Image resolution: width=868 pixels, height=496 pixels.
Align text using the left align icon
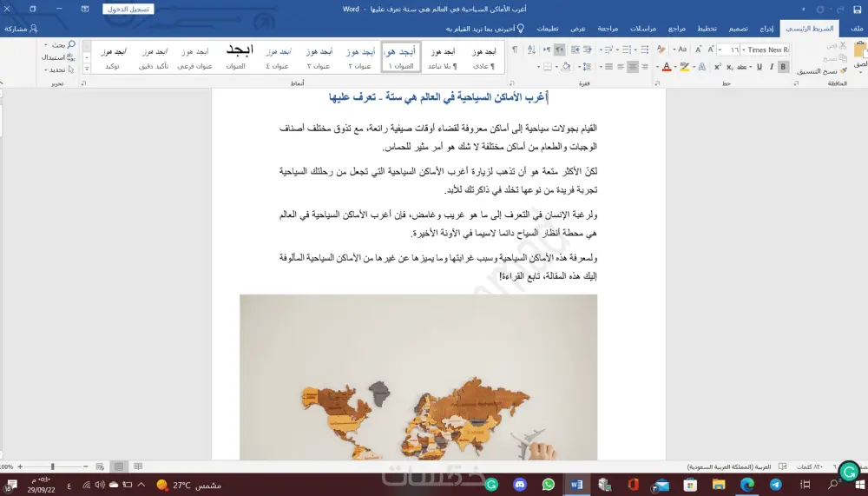(621, 67)
